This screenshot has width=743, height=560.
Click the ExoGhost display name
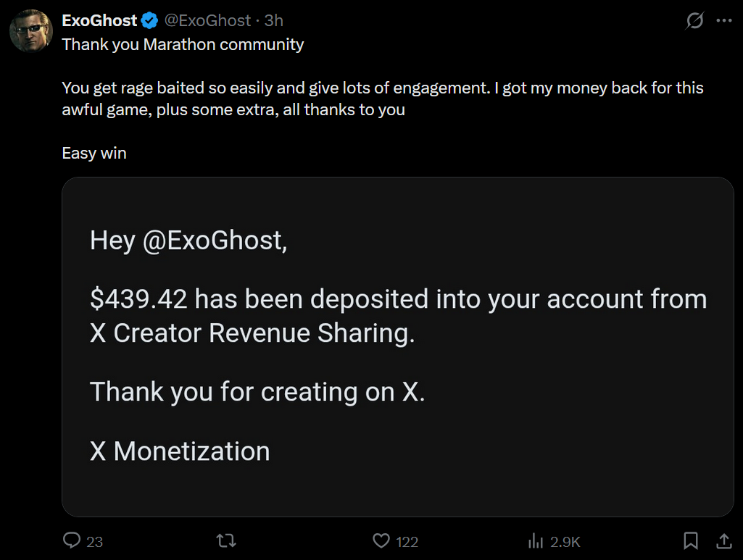coord(99,20)
